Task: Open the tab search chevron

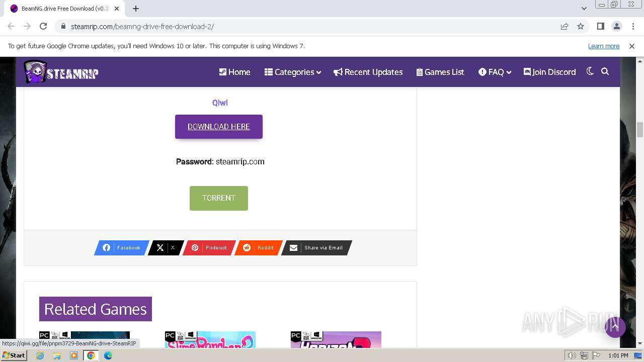Action: pyautogui.click(x=584, y=9)
